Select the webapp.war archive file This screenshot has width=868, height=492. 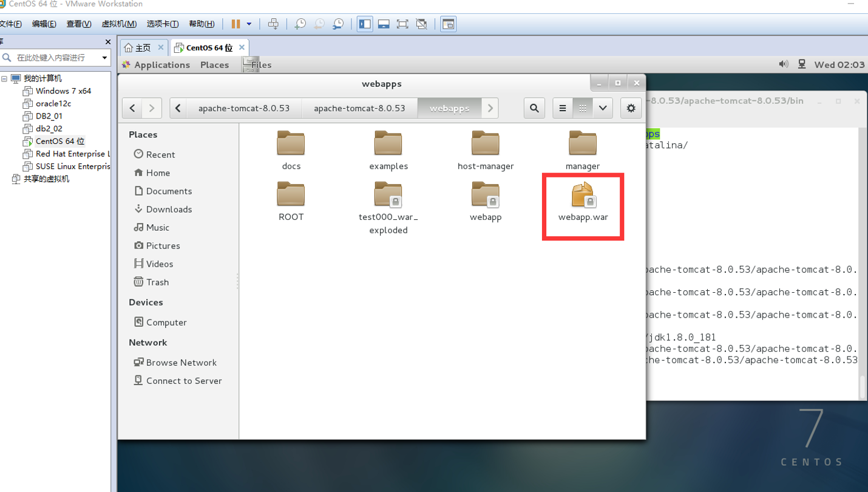583,202
